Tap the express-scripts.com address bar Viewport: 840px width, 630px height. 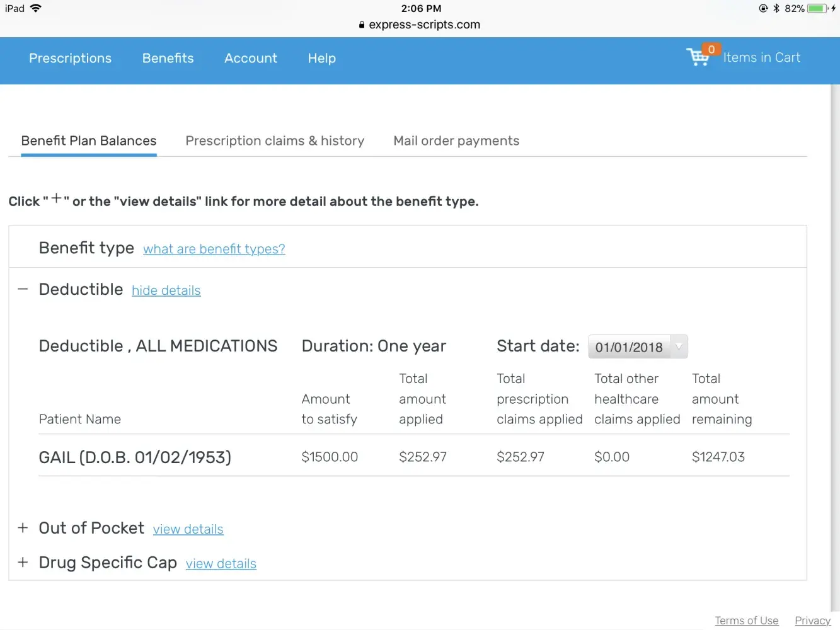tap(420, 25)
